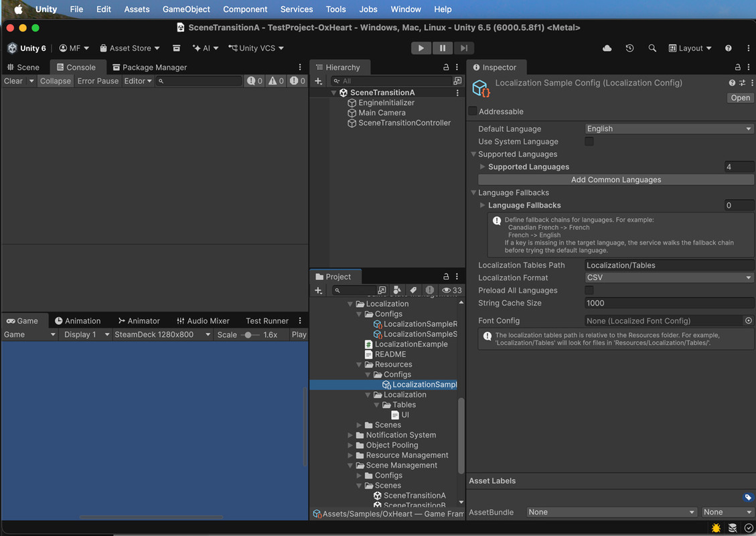756x536 pixels.
Task: Toggle the Addressable checkbox
Action: coord(473,111)
